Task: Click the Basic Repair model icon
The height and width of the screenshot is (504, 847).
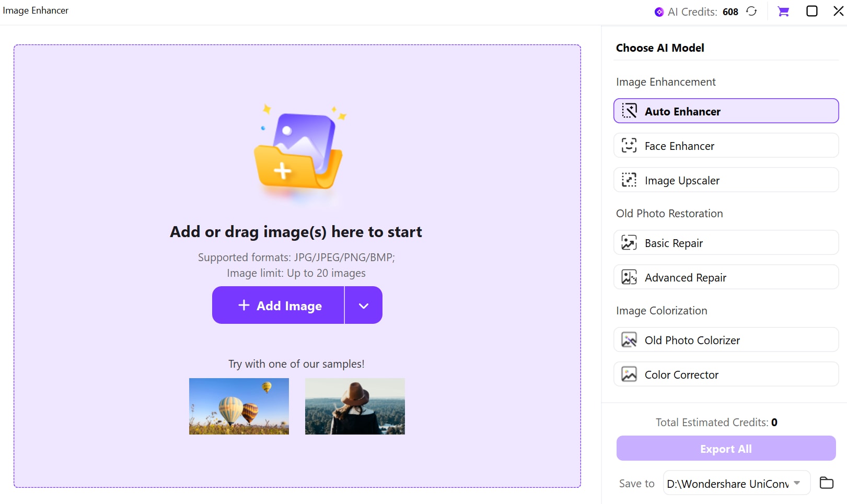Action: pos(629,242)
